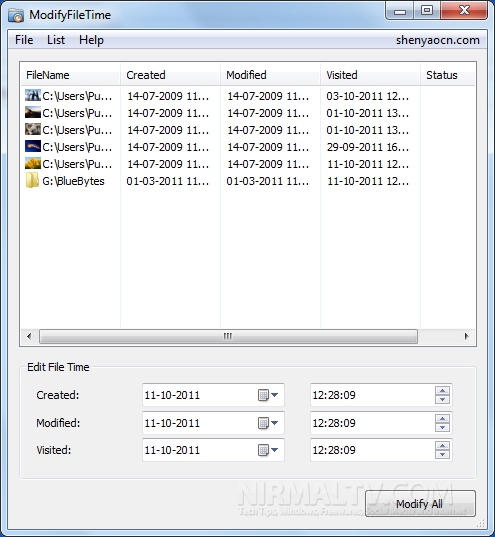Screen dimensions: 495x537
Task: Open the List menu
Action: (56, 40)
